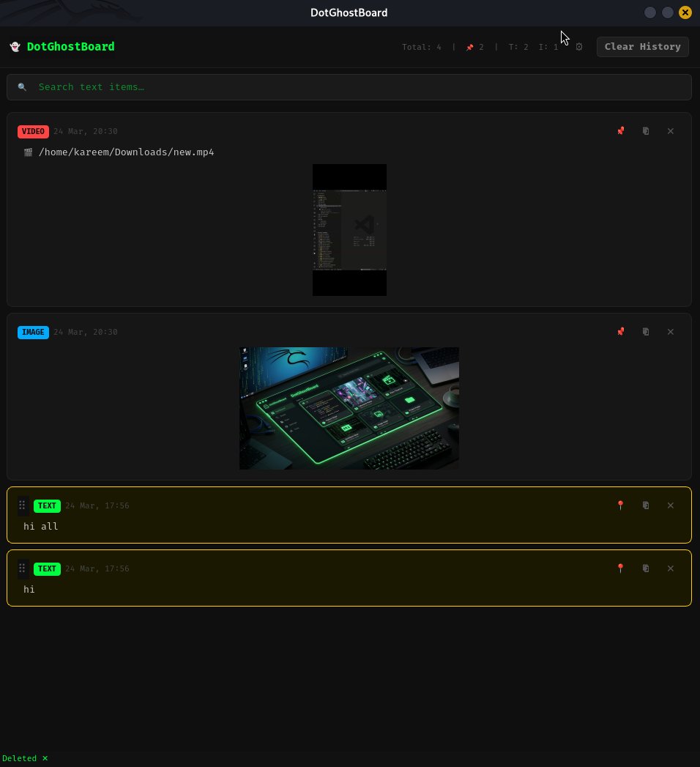Click the clapperboard icon beside the path

click(x=28, y=152)
